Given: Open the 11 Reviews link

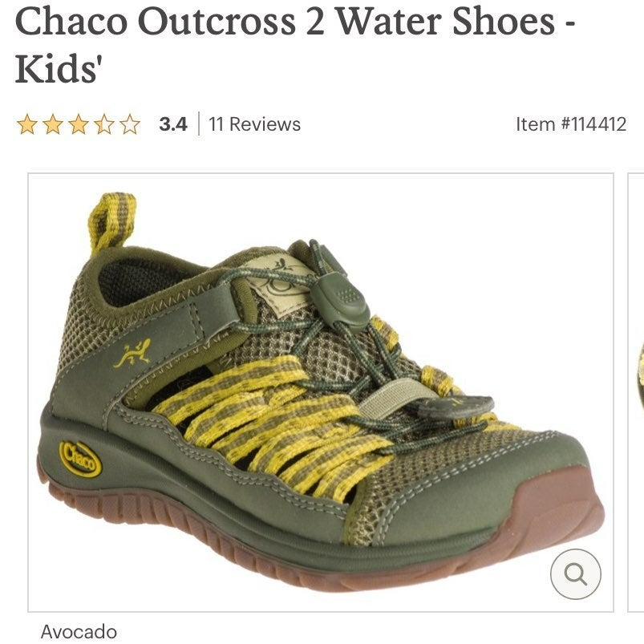Looking at the screenshot, I should pos(255,124).
